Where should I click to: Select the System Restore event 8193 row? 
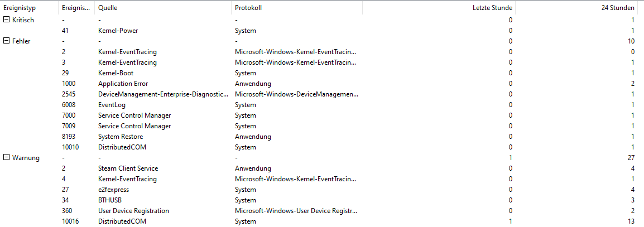click(x=322, y=136)
